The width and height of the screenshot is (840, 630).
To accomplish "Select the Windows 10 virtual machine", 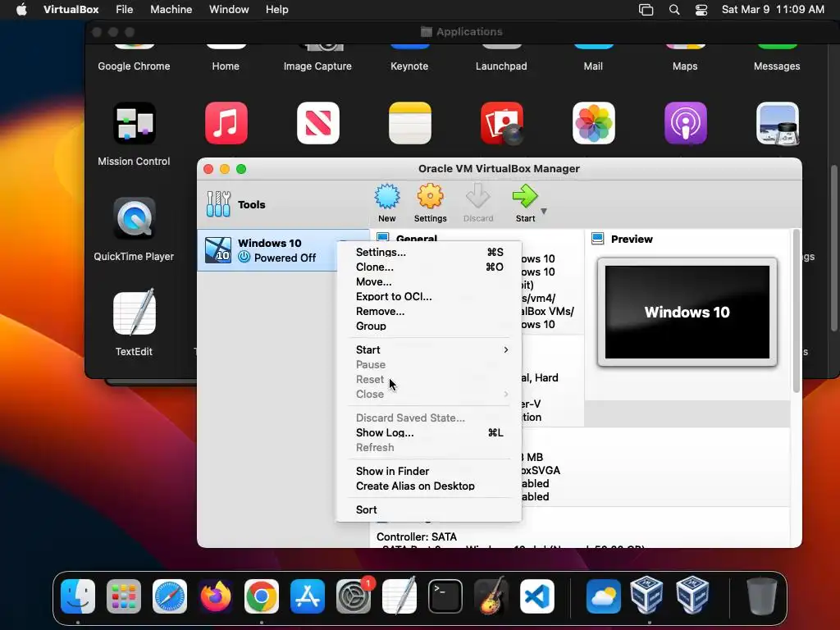I will click(x=283, y=250).
